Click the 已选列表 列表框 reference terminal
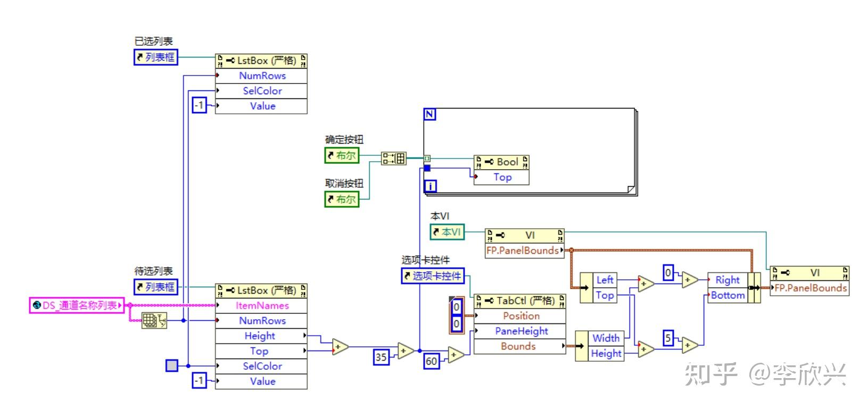Viewport: 868px width, 409px height. click(155, 57)
